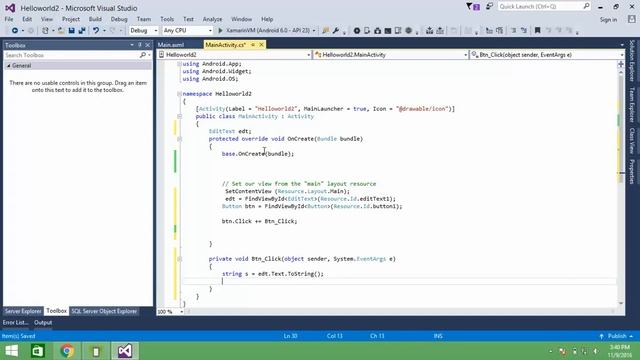640x360 pixels.
Task: Open the Analyze menu
Action: point(212,19)
